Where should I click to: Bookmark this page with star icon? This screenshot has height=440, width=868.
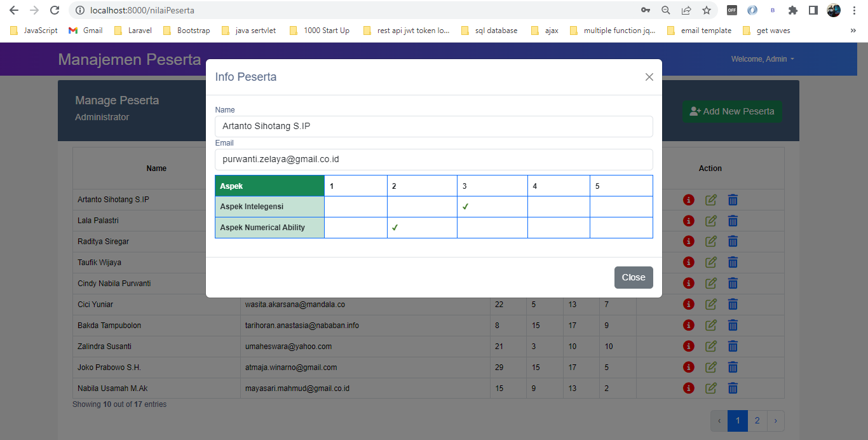707,10
